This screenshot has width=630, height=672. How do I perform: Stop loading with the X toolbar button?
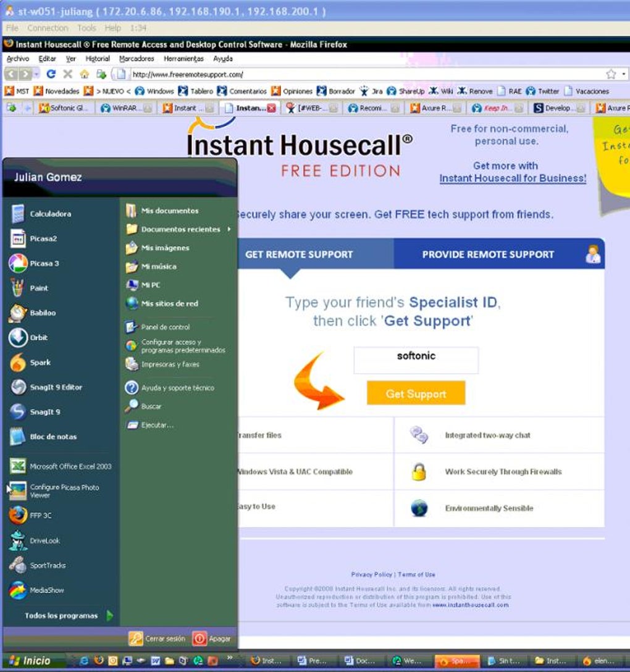68,74
